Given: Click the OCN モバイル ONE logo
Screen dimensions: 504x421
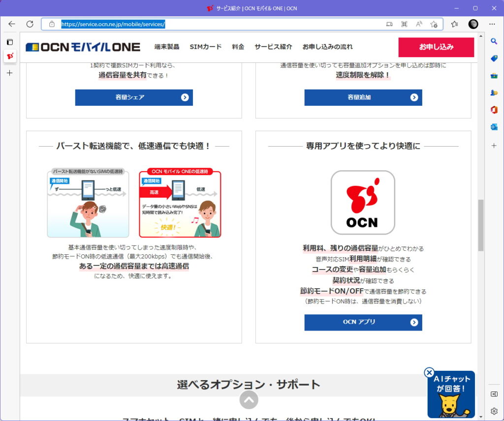Looking at the screenshot, I should 83,47.
